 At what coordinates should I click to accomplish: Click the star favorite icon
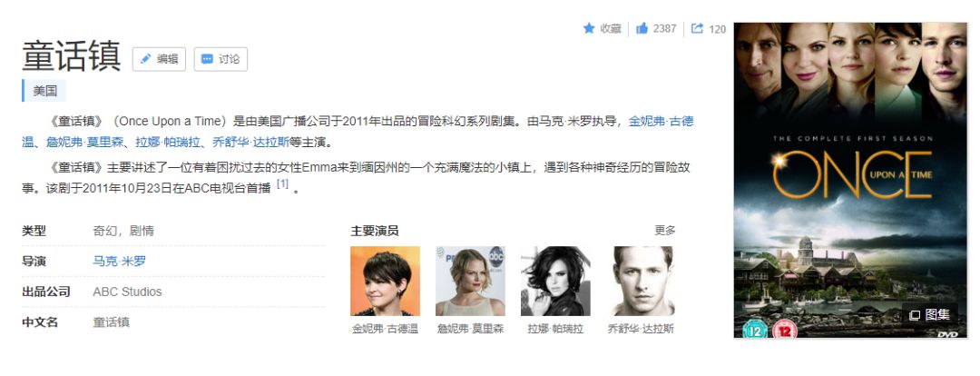(x=589, y=28)
